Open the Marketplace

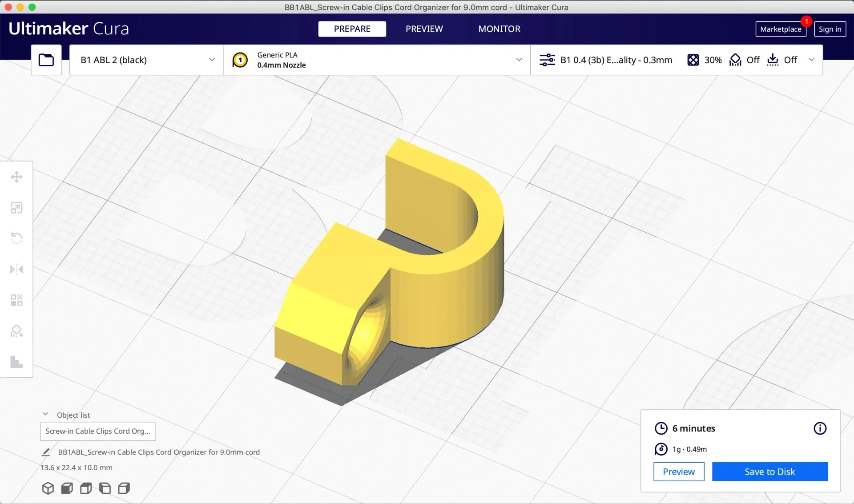[x=781, y=29]
